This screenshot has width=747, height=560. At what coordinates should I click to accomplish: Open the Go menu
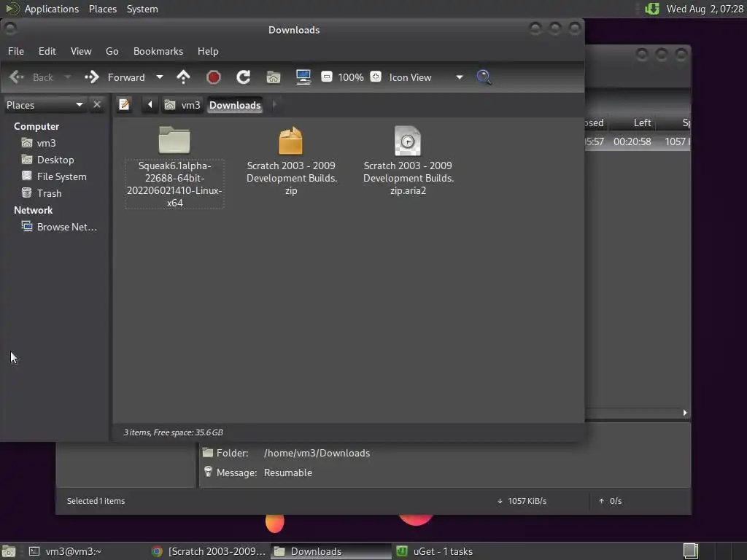pyautogui.click(x=112, y=51)
